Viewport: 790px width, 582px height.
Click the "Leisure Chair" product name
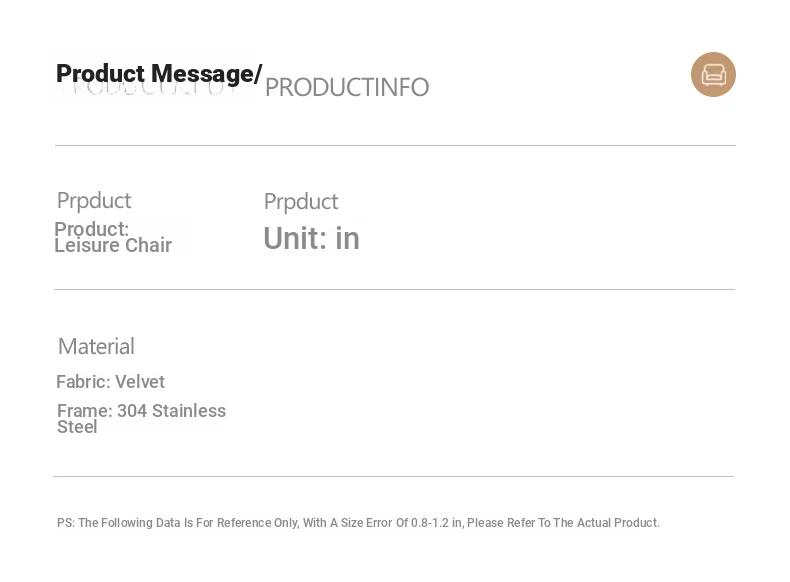[113, 246]
